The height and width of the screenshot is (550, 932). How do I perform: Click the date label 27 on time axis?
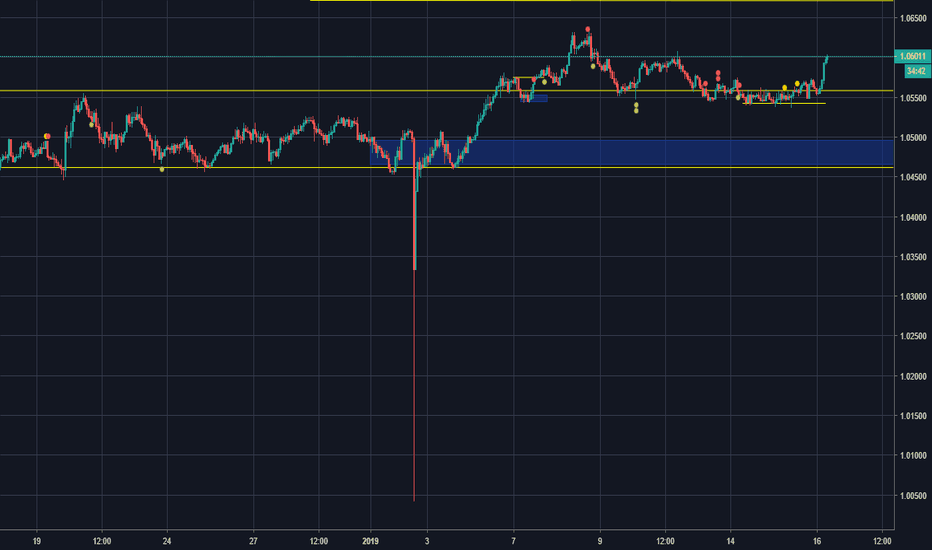[x=253, y=541]
